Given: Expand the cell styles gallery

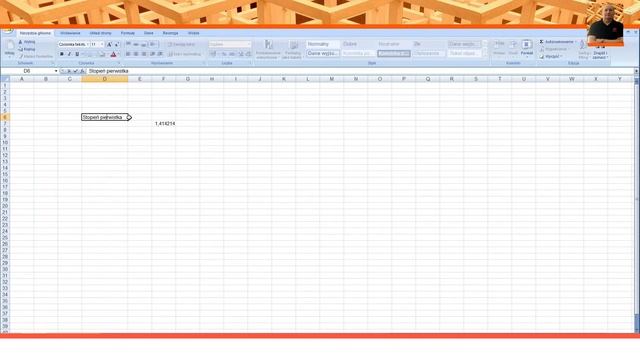Looking at the screenshot, I should click(x=485, y=54).
